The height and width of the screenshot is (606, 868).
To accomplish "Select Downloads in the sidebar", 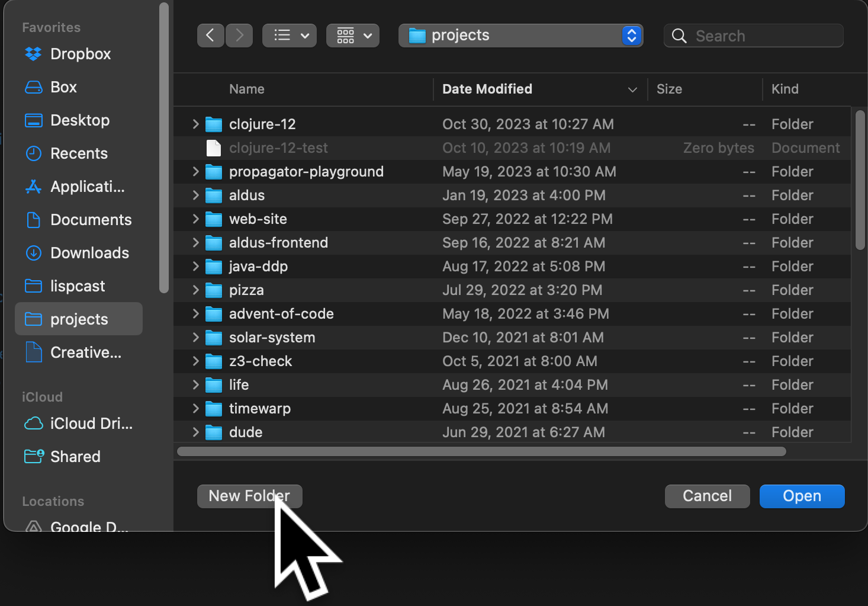I will coord(89,253).
